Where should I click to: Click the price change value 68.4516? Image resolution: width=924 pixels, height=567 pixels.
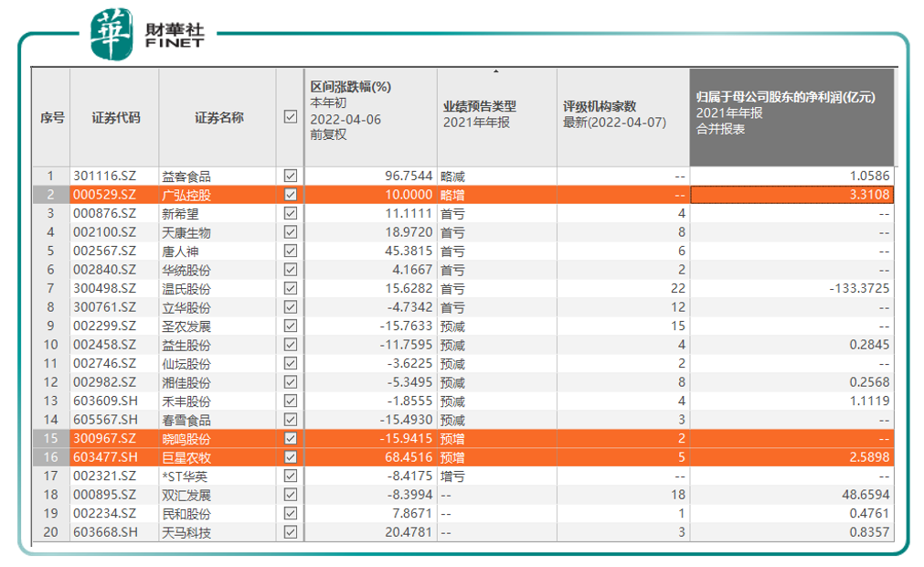(409, 457)
